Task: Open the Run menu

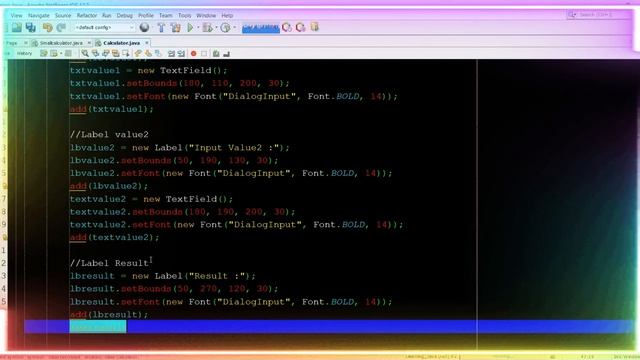Action: pos(107,15)
